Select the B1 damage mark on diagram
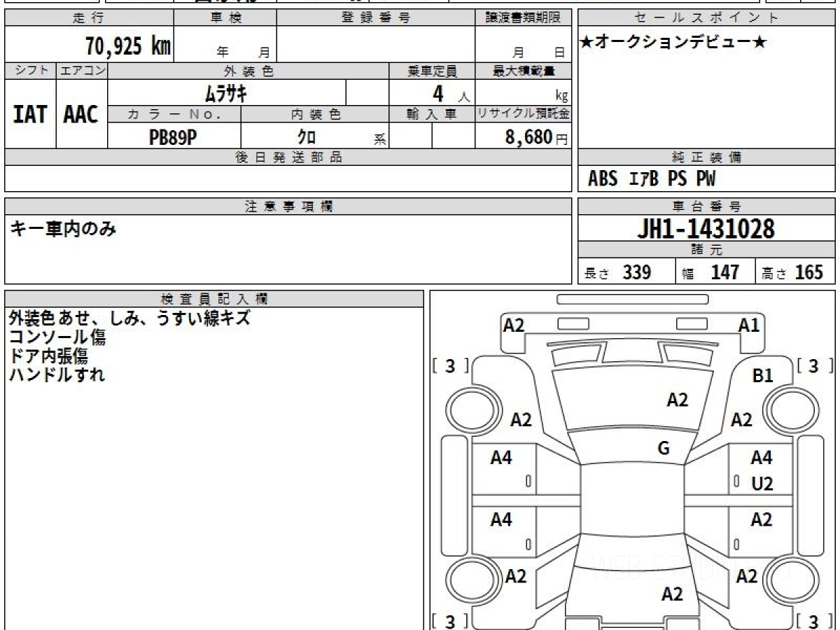 point(762,376)
